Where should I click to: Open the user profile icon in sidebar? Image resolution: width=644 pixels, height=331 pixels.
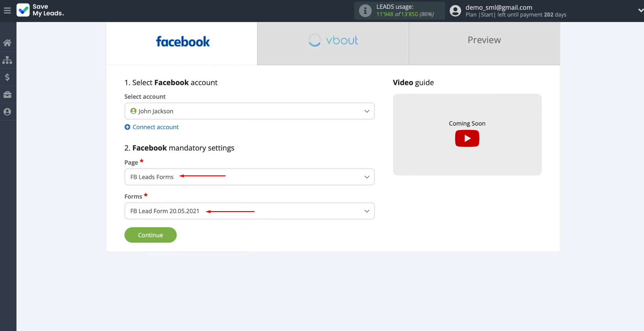[x=7, y=112]
